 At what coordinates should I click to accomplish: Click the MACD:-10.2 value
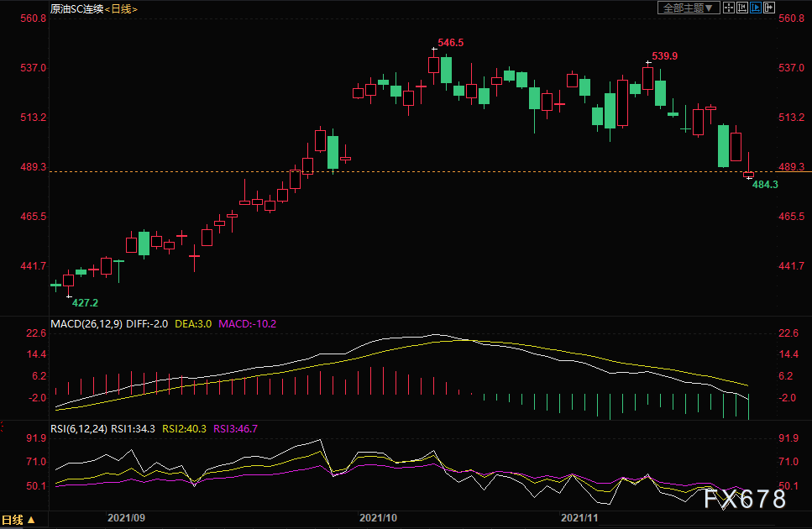point(247,324)
